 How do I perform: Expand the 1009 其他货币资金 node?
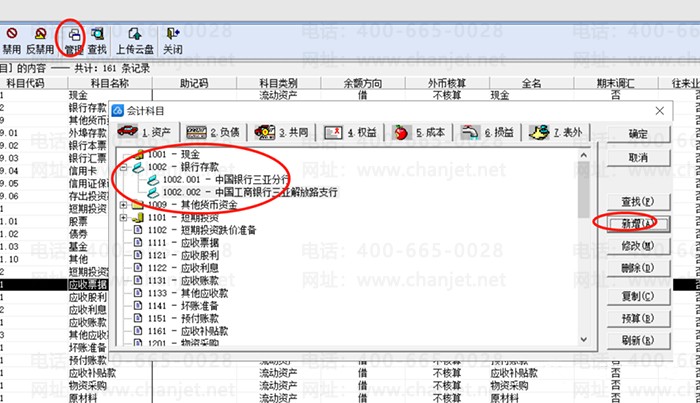(x=123, y=204)
